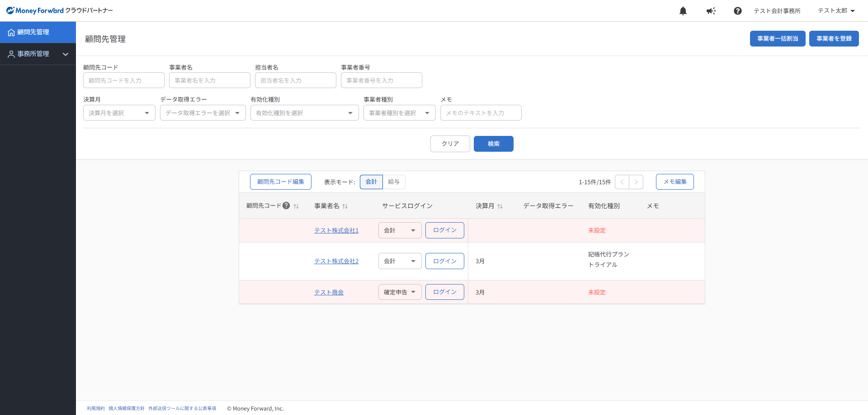Click サービスログイン column header

(407, 206)
